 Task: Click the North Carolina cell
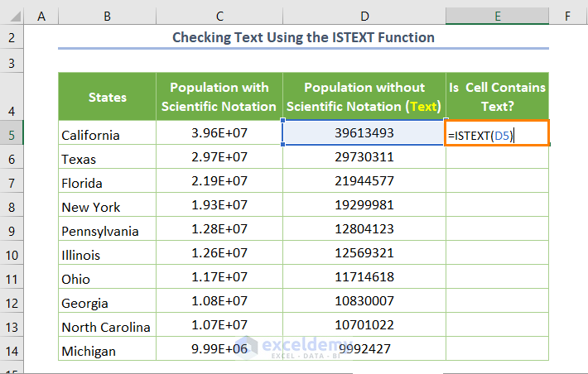(107, 326)
